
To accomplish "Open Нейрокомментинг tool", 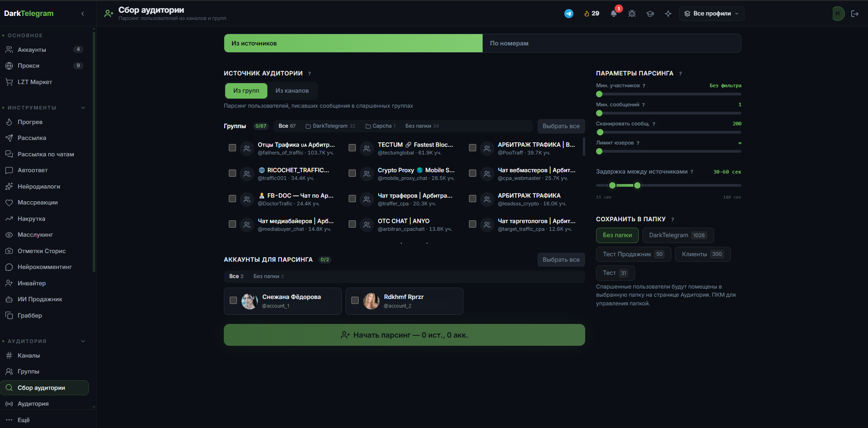I will (44, 267).
